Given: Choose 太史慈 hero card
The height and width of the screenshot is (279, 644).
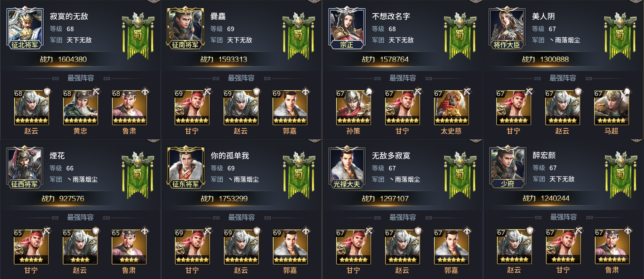Looking at the screenshot, I should click(451, 107).
